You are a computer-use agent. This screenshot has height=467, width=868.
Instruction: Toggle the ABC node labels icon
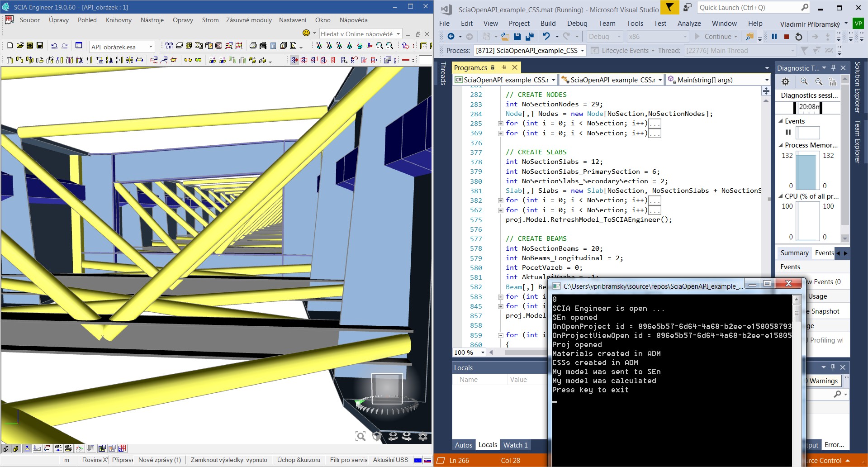pyautogui.click(x=58, y=448)
